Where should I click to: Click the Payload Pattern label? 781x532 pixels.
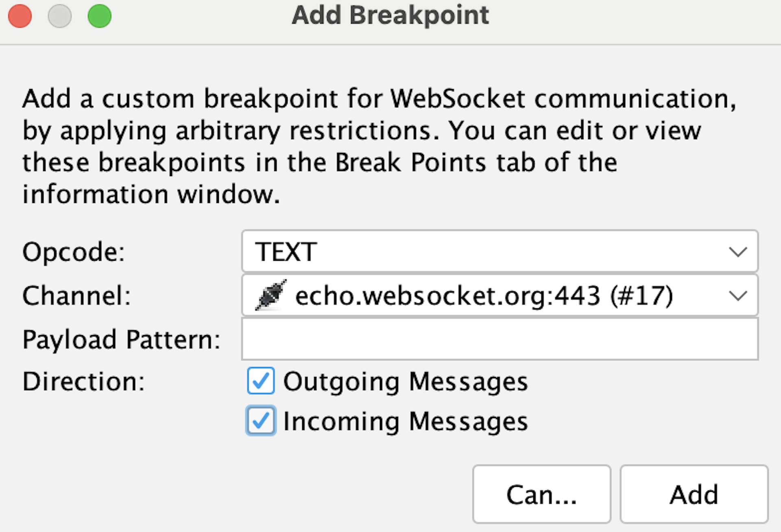[x=121, y=340]
